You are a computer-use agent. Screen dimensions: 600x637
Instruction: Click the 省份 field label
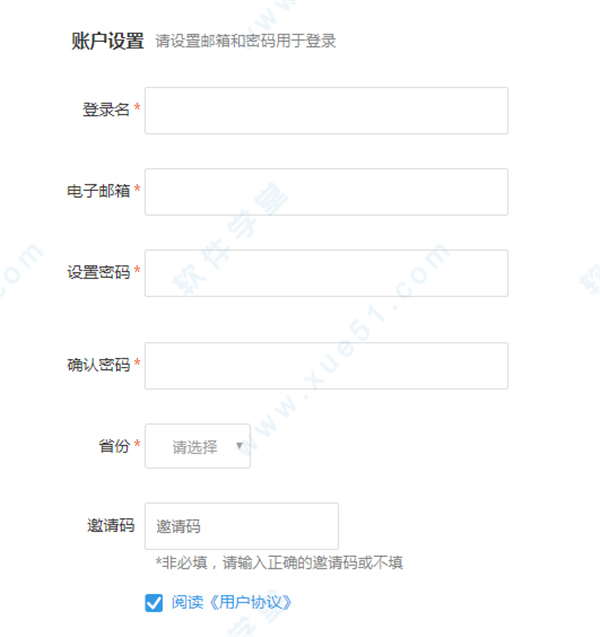114,446
